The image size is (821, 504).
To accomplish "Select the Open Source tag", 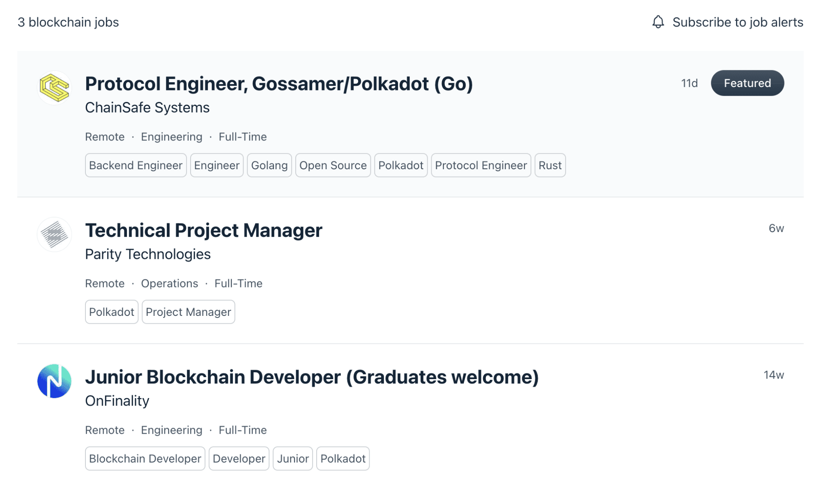I will pyautogui.click(x=333, y=165).
